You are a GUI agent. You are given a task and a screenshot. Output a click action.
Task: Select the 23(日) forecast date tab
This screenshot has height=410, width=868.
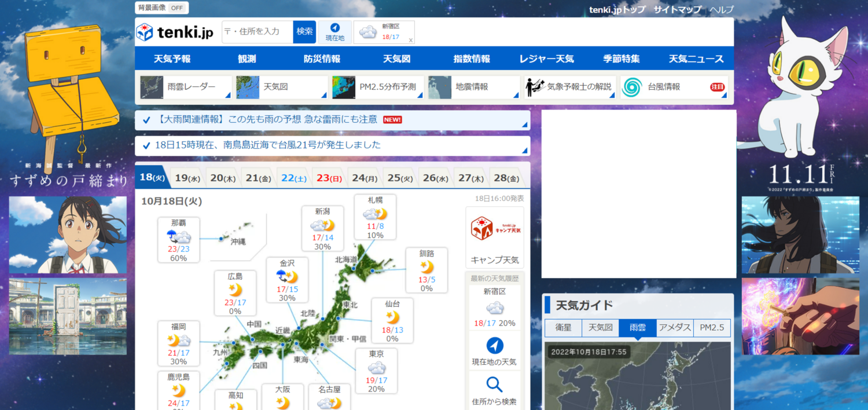point(329,178)
